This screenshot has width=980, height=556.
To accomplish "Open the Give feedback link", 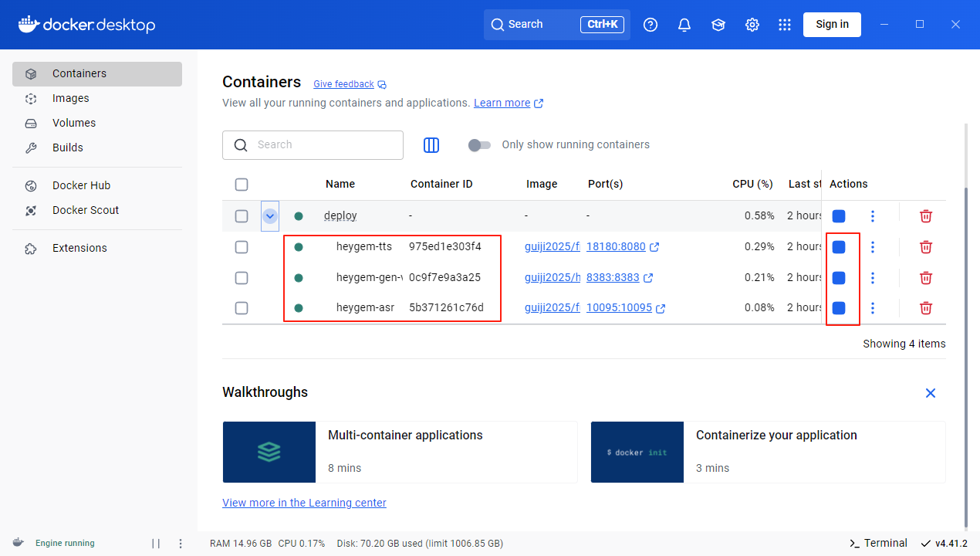I will tap(343, 83).
